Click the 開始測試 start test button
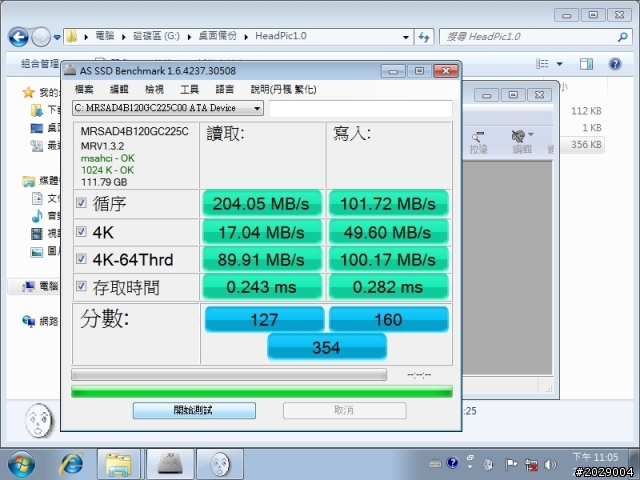Screen dimensions: 640x480 [x=194, y=410]
